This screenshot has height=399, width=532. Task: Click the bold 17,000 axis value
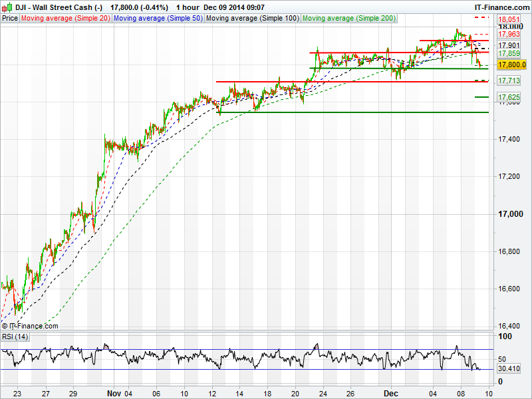point(510,214)
